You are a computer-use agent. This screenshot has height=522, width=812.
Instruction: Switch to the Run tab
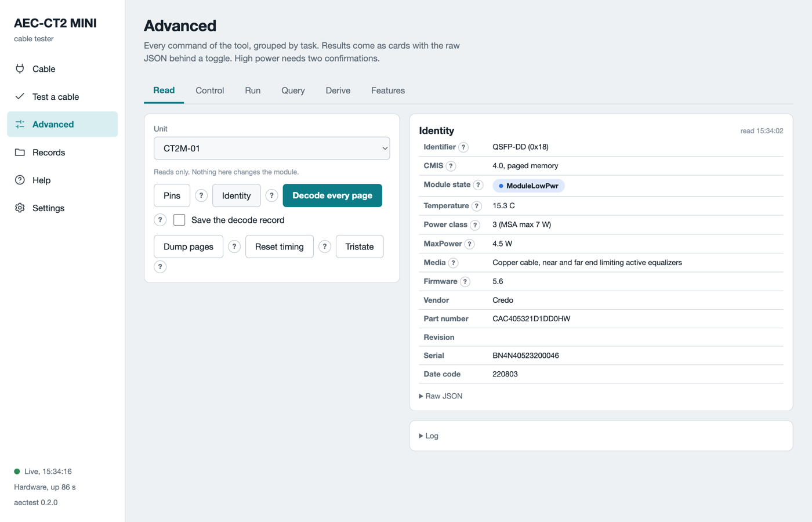pos(252,90)
